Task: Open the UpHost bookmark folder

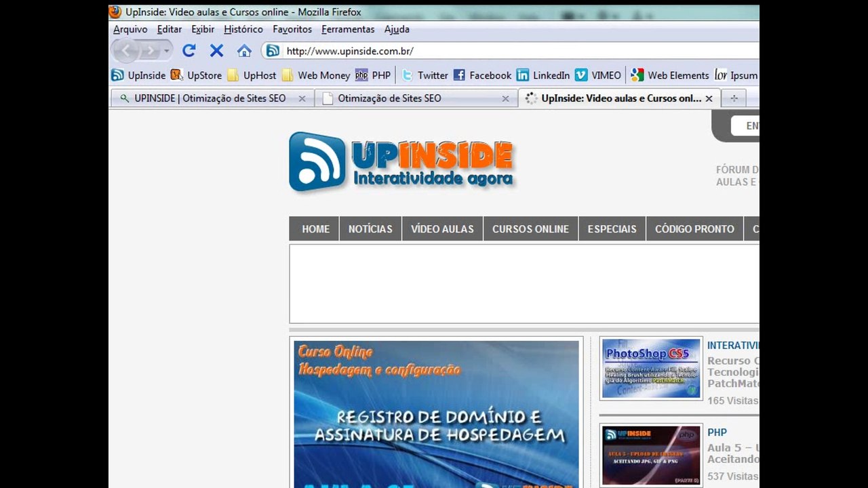Action: pyautogui.click(x=252, y=75)
